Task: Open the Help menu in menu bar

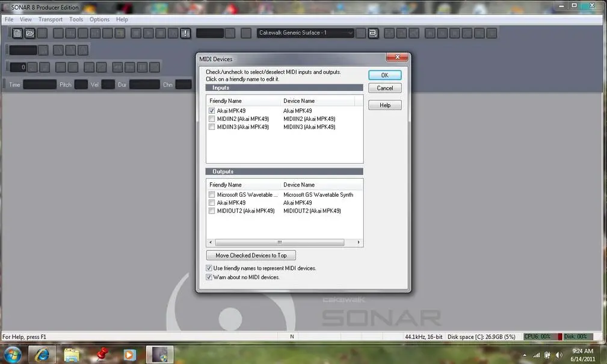Action: [x=122, y=19]
